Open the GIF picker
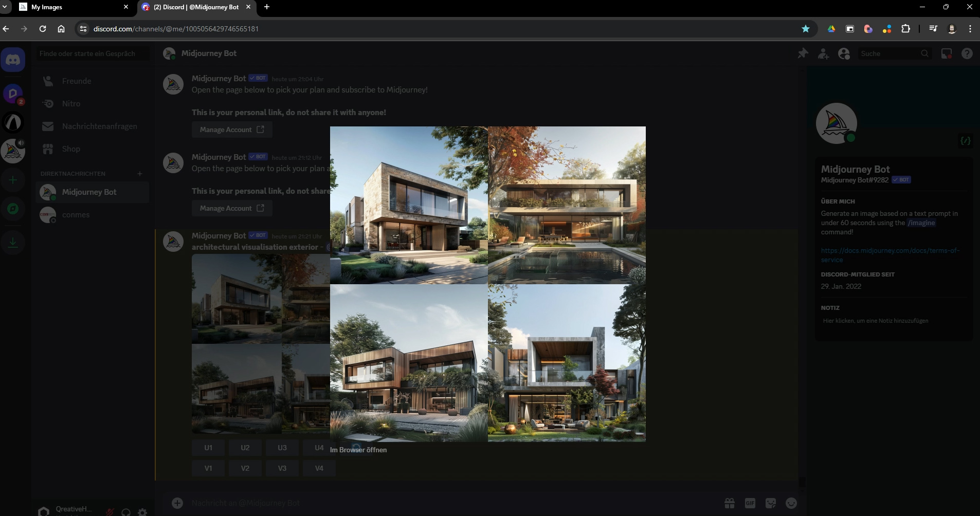Viewport: 980px width, 516px height. 750,503
